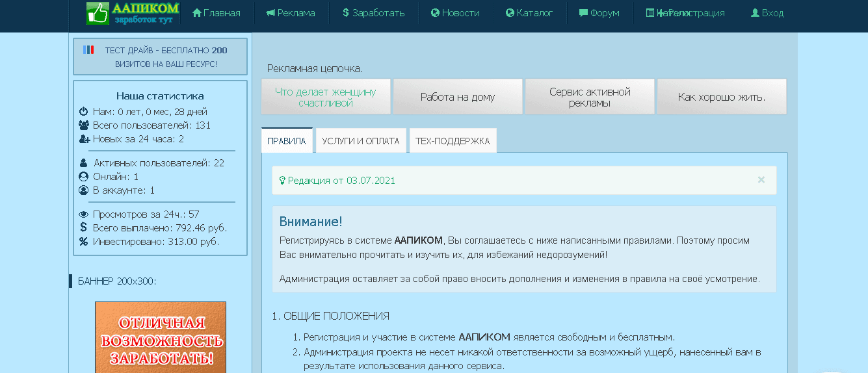Switch to the ТЕХ-ПОДДЕРЖКА tab
This screenshot has width=868, height=373.
pos(453,140)
